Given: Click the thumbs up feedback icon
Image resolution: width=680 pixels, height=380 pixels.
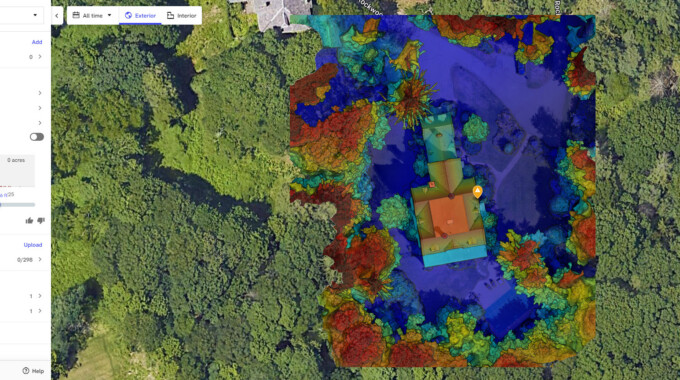Looking at the screenshot, I should pos(29,220).
